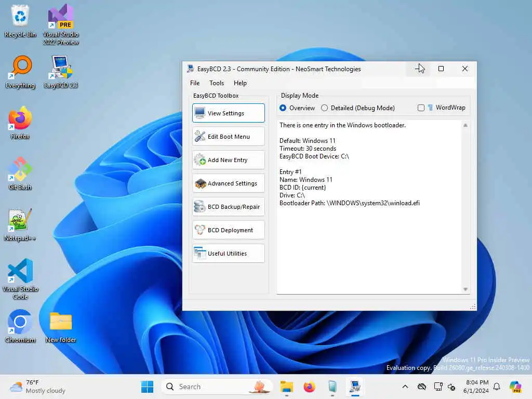Open Firefox from the taskbar
Image resolution: width=532 pixels, height=399 pixels.
coord(310,387)
